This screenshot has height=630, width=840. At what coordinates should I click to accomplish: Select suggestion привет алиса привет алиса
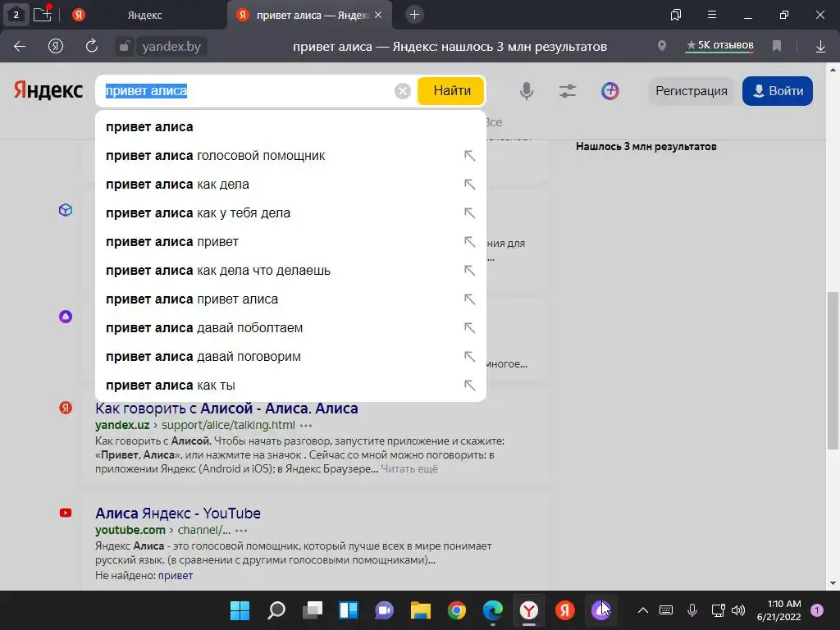(290, 299)
